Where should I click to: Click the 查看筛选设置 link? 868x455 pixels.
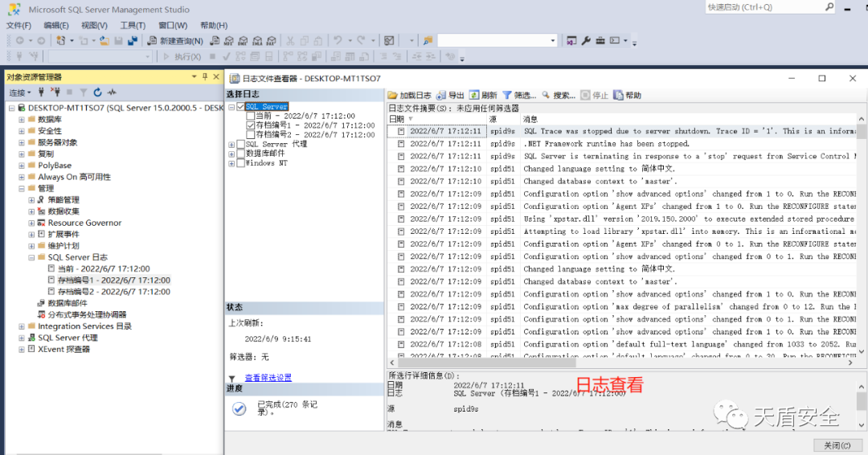(x=268, y=378)
